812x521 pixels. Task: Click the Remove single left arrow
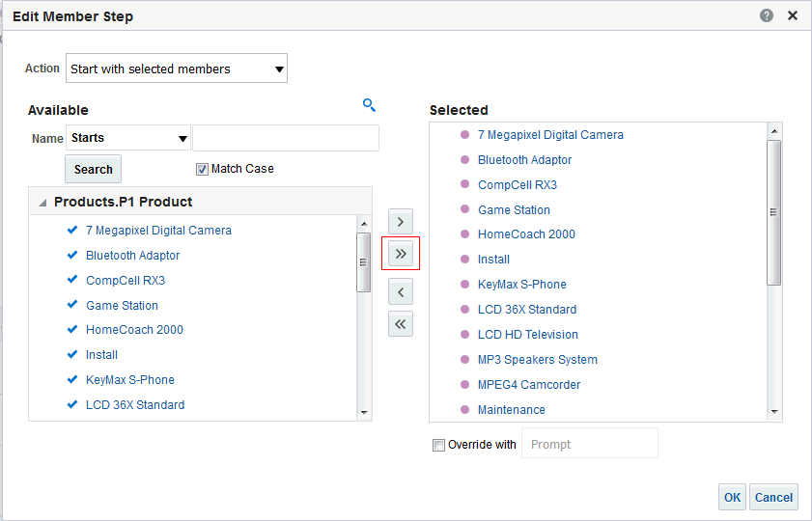coord(401,291)
